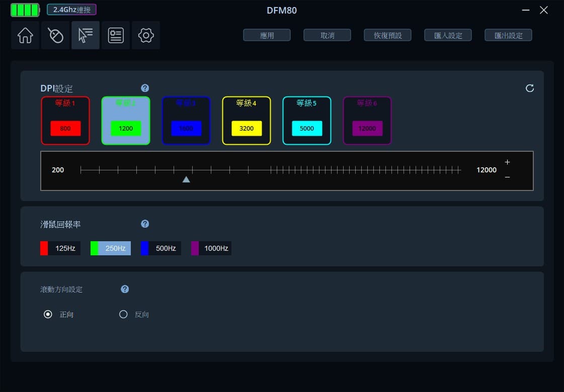Increase DPI with the plus button
Viewport: 564px width, 392px height.
pos(507,162)
